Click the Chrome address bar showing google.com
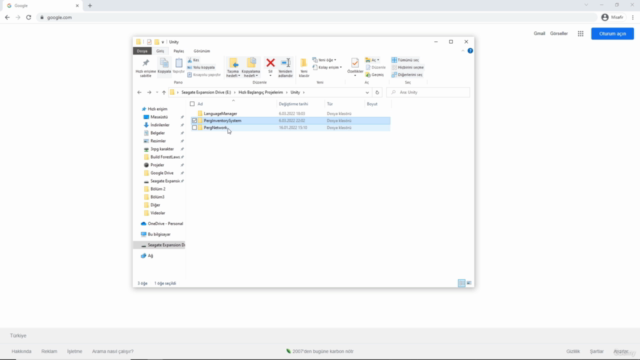640x360 pixels. (x=316, y=18)
